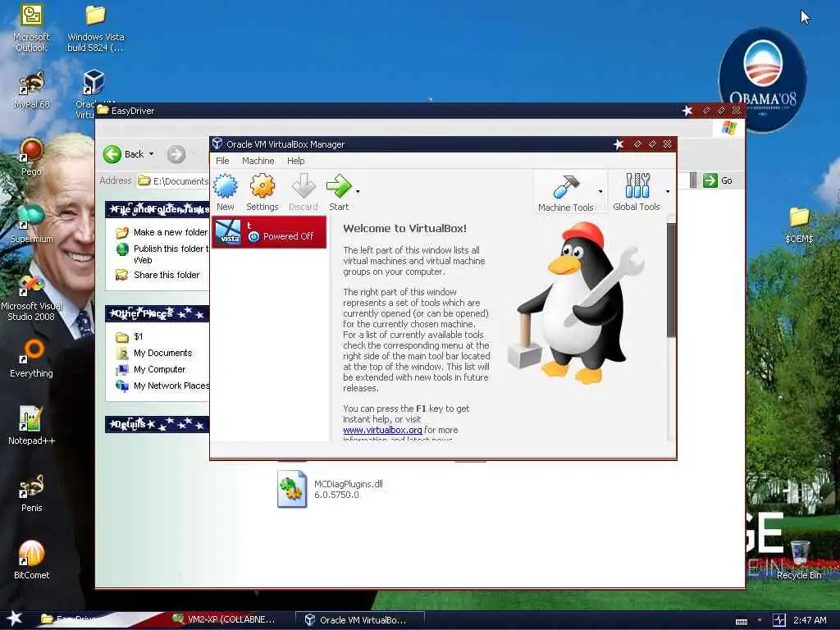Click Make a new folder link

point(171,232)
